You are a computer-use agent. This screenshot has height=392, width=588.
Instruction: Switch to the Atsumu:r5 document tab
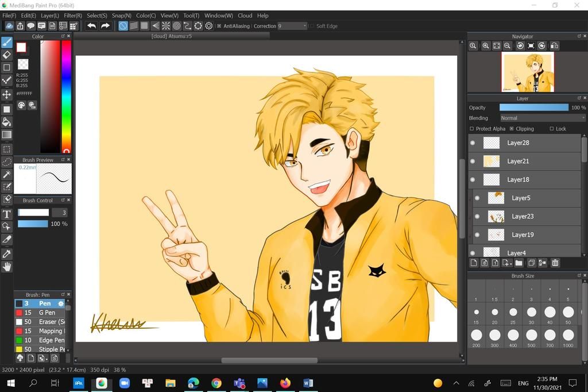click(x=172, y=36)
